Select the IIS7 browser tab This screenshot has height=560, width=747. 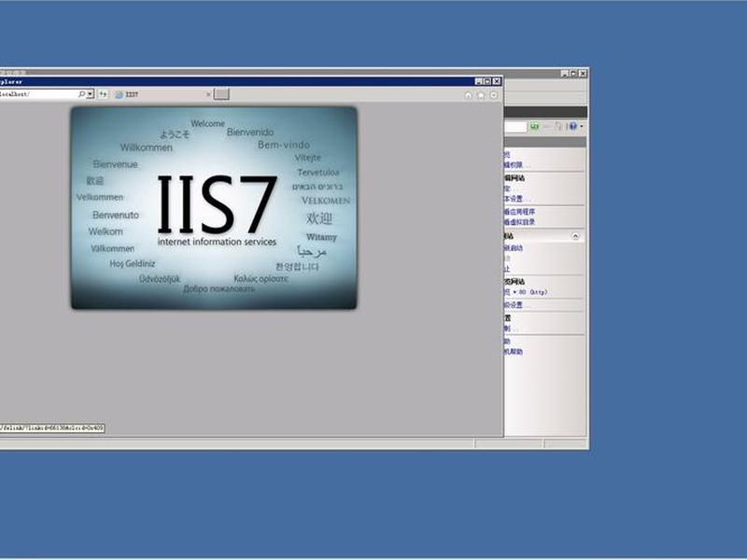pyautogui.click(x=162, y=94)
